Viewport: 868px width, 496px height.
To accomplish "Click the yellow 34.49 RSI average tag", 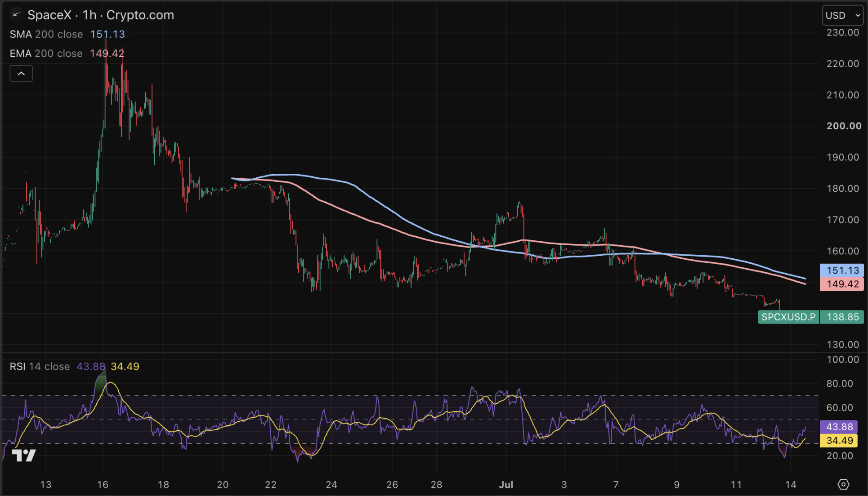I will click(x=839, y=441).
